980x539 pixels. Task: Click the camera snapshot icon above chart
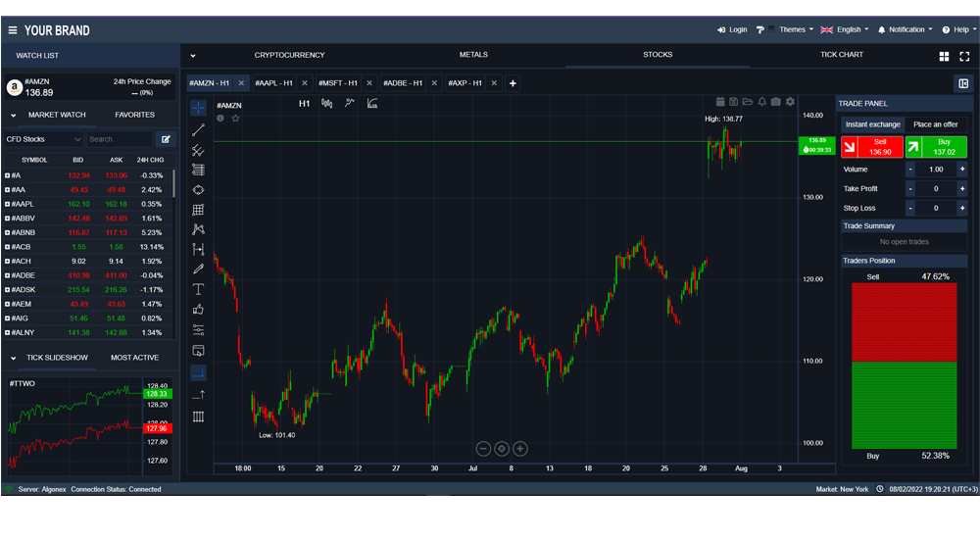pyautogui.click(x=776, y=102)
